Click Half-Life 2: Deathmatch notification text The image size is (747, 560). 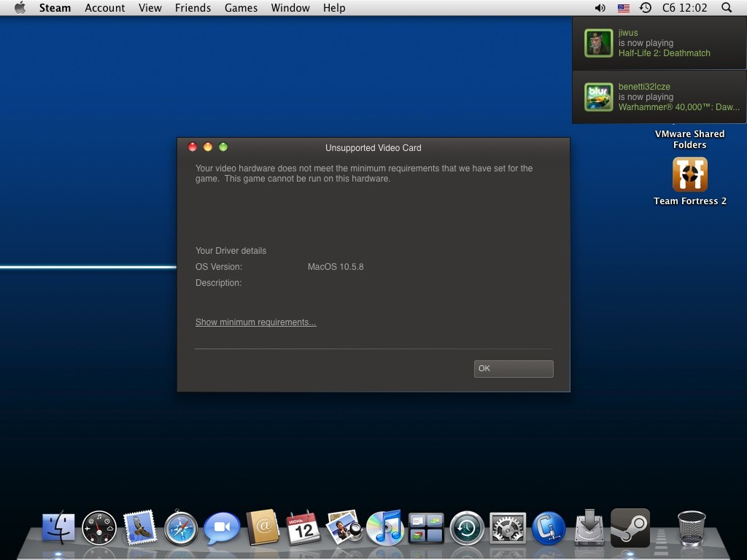pyautogui.click(x=664, y=53)
